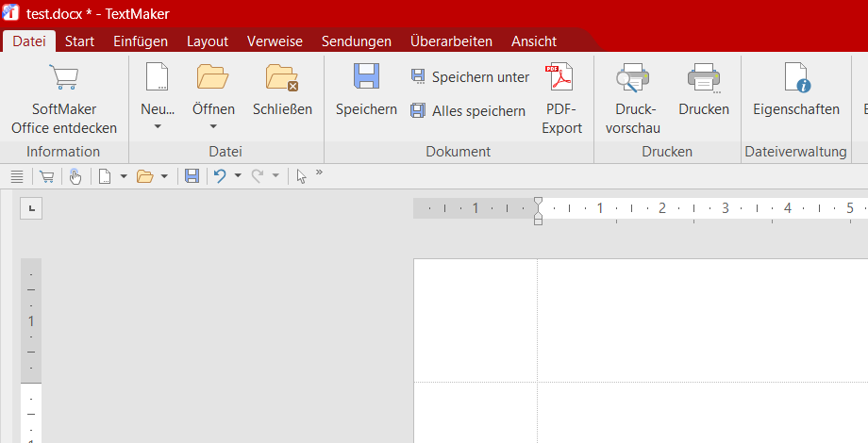The height and width of the screenshot is (443, 868).
Task: Click the hamburger menu icon in quick toolbar
Action: 17,176
